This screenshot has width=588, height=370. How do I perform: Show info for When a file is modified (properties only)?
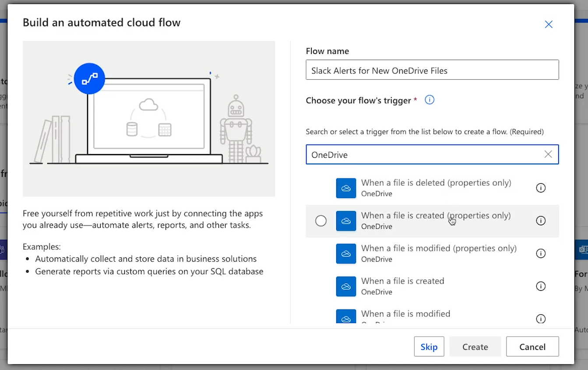(x=541, y=253)
